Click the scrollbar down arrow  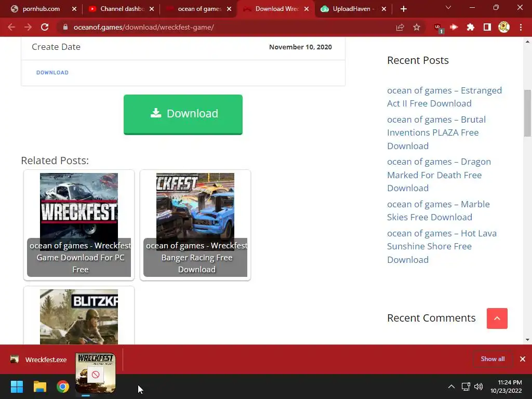[527, 340]
